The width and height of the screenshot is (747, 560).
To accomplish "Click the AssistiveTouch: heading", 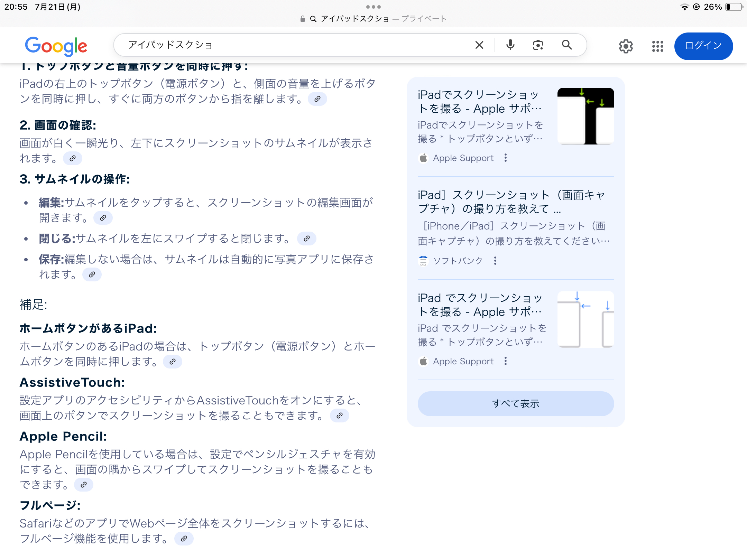I will pyautogui.click(x=72, y=383).
